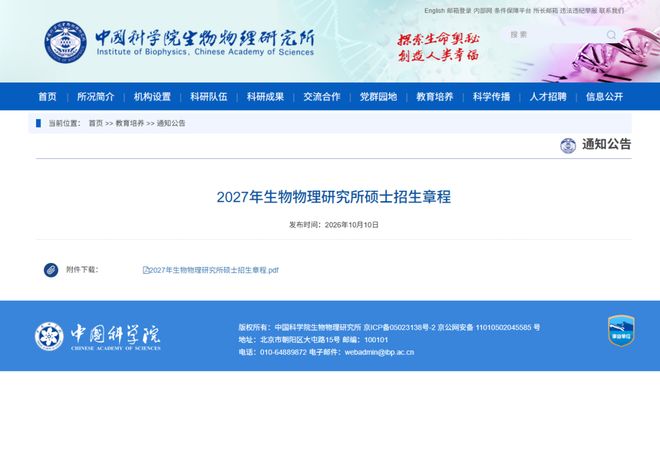Image resolution: width=660 pixels, height=464 pixels.
Task: Click the 附件下载 label
Action: pos(82,269)
